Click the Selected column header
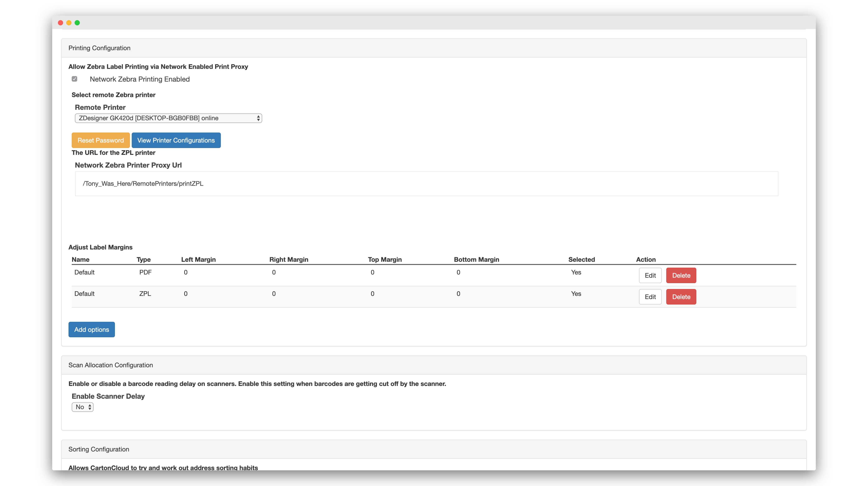868x486 pixels. 582,259
